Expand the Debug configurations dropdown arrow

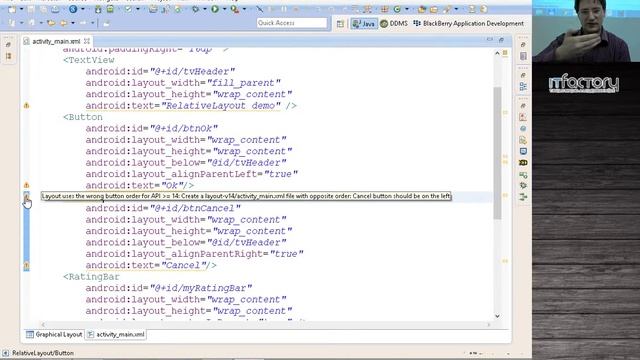pos(205,9)
